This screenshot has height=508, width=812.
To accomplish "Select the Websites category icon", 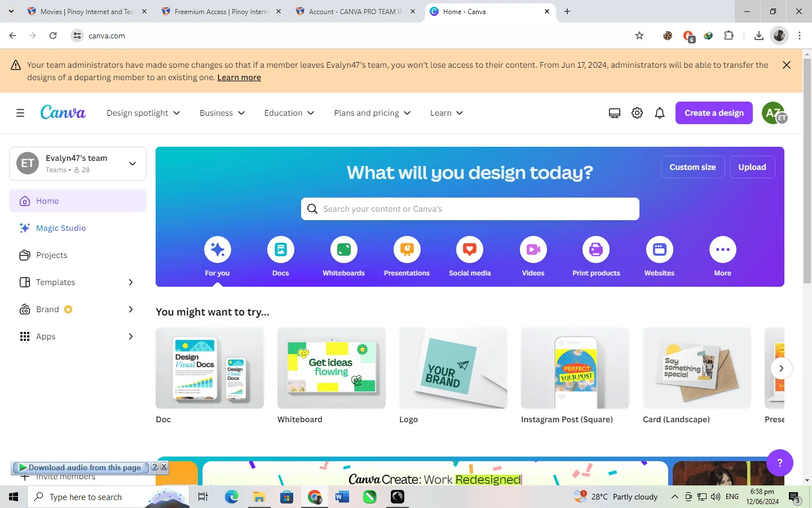I will pyautogui.click(x=660, y=249).
